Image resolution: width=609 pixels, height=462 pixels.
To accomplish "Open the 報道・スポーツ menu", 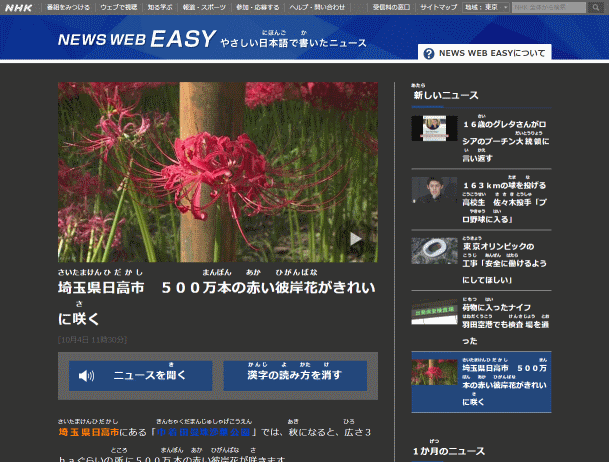I will pyautogui.click(x=204, y=7).
